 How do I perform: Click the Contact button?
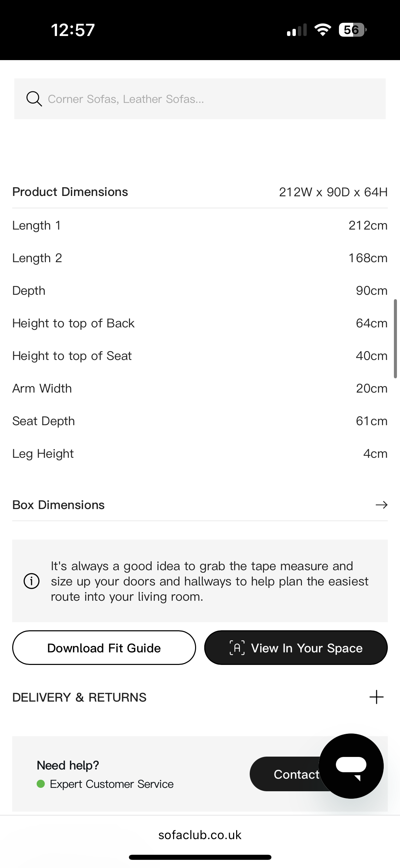[x=288, y=774]
